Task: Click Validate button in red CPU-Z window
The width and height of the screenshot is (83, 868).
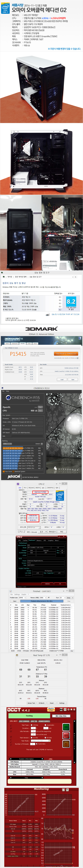Action: coord(47,584)
